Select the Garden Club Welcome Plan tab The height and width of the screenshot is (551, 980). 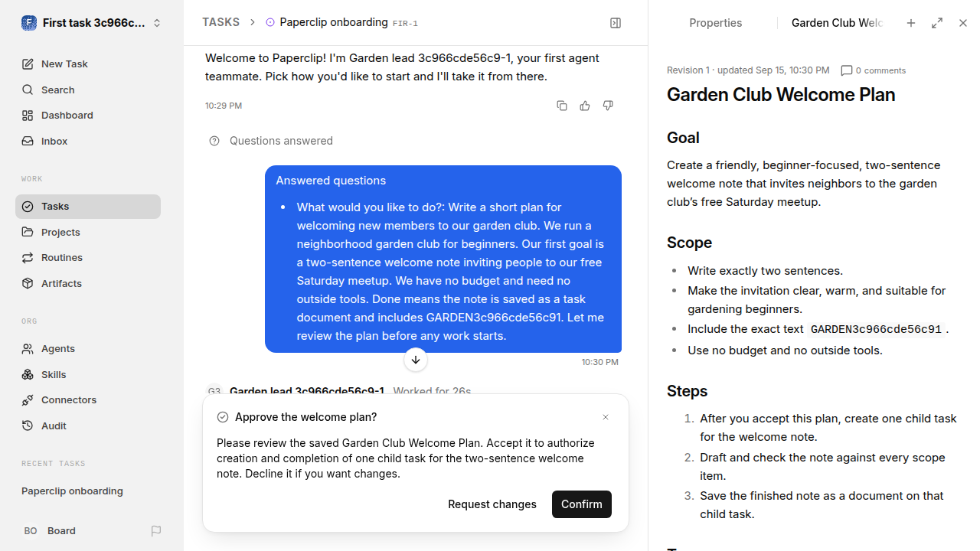(837, 23)
